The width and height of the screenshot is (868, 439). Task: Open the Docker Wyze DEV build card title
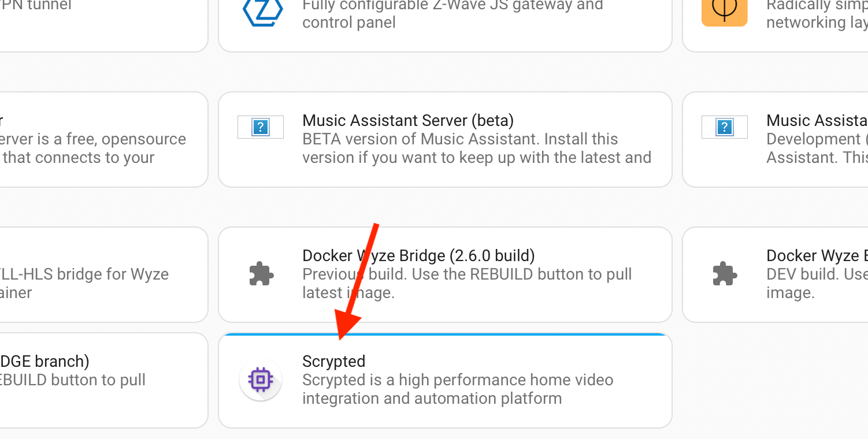[816, 255]
